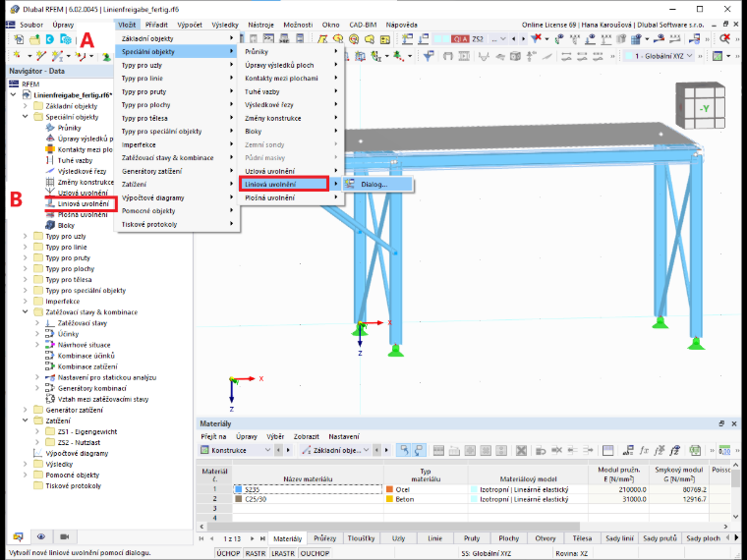Viewport: 747px width, 560px height.
Task: Click the Excel export icon in table toolbar
Action: [x=695, y=450]
